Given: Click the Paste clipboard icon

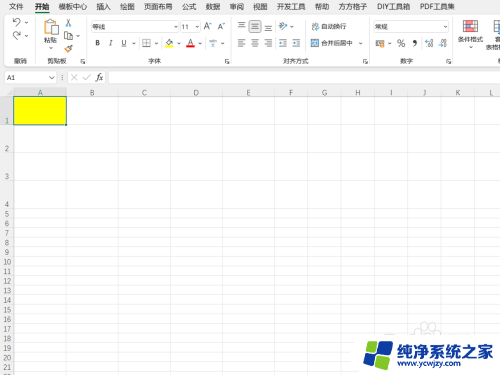Looking at the screenshot, I should [51, 27].
